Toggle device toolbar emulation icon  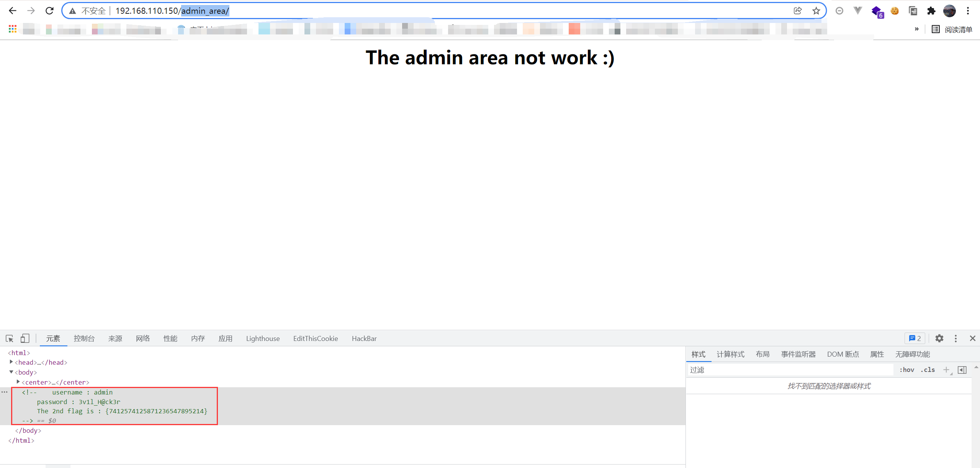25,338
